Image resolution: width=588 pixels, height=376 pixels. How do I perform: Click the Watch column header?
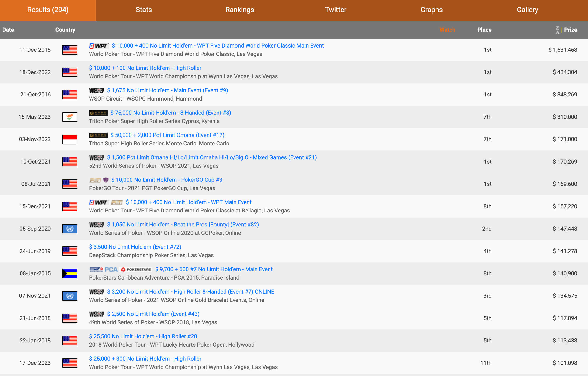click(447, 30)
